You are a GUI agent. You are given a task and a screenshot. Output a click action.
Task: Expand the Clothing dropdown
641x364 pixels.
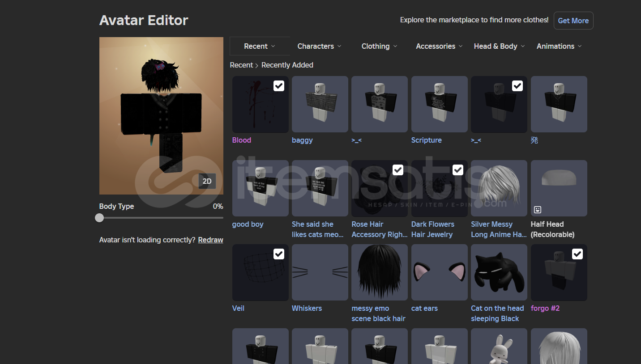(x=380, y=46)
